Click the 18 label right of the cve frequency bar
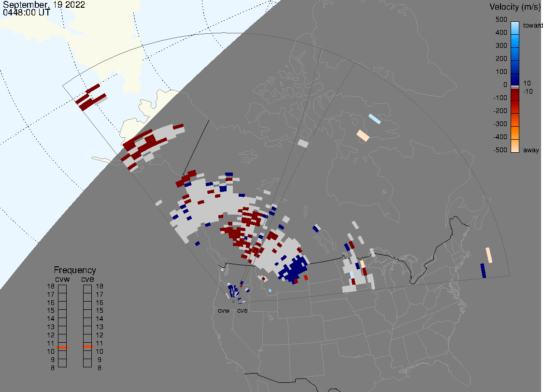This screenshot has height=392, width=543. coord(100,286)
